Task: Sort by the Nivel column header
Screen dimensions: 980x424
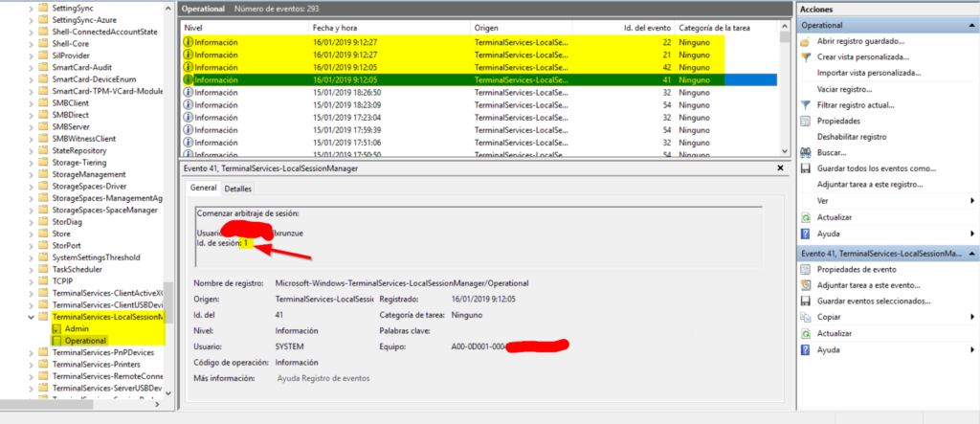Action: 244,28
